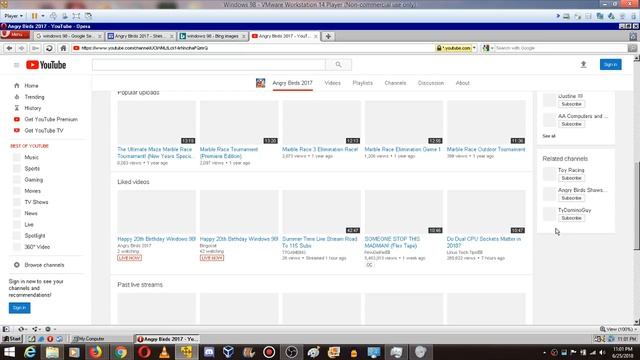Viewport: 640px width, 360px height.
Task: Switch to windows 98 Bing images tab
Action: 212,36
